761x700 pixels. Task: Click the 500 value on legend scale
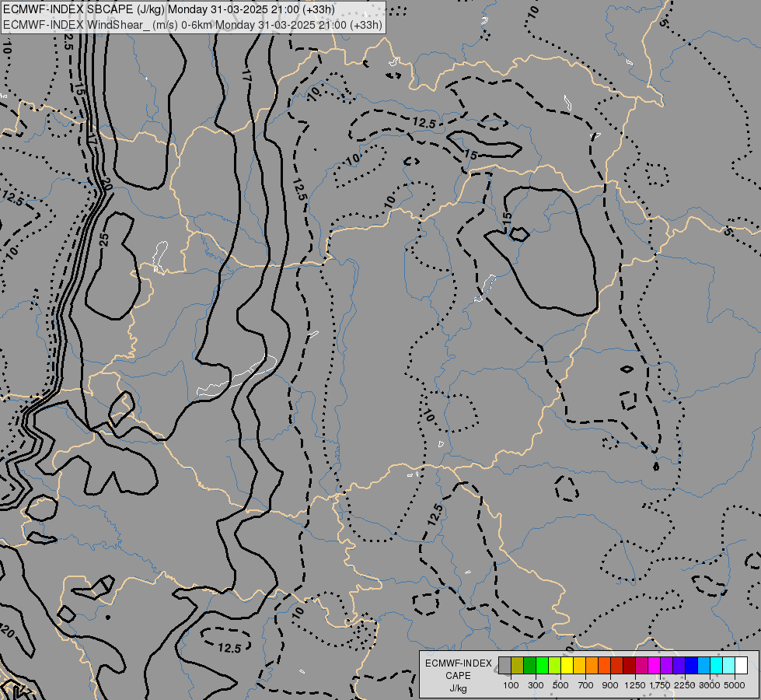(x=560, y=685)
